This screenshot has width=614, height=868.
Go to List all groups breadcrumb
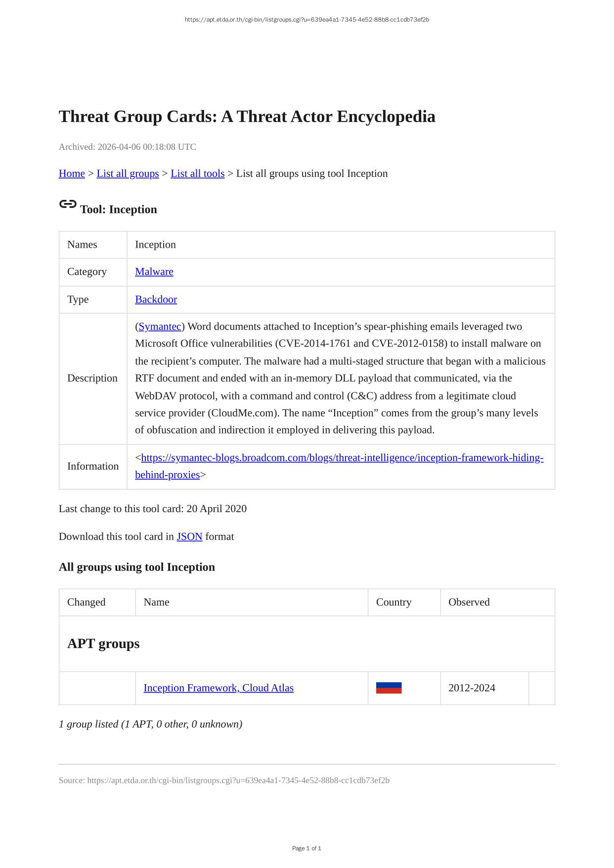(128, 174)
